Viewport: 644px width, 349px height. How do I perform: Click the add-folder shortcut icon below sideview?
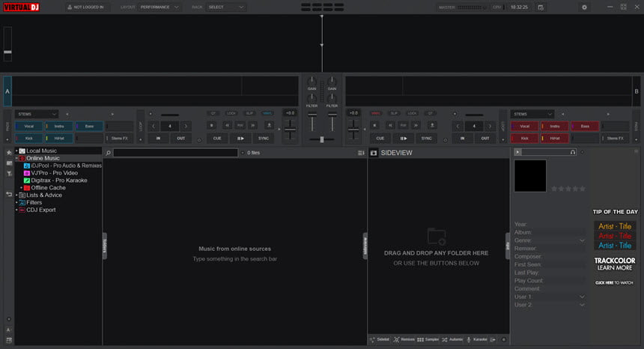click(x=493, y=339)
